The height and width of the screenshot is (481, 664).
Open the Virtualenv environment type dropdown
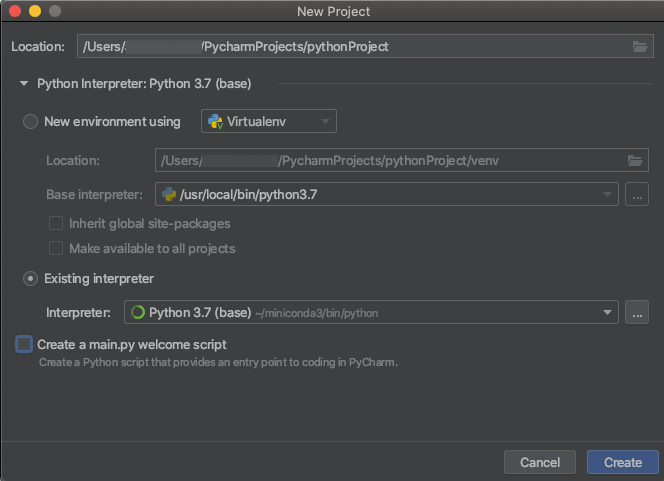[269, 121]
